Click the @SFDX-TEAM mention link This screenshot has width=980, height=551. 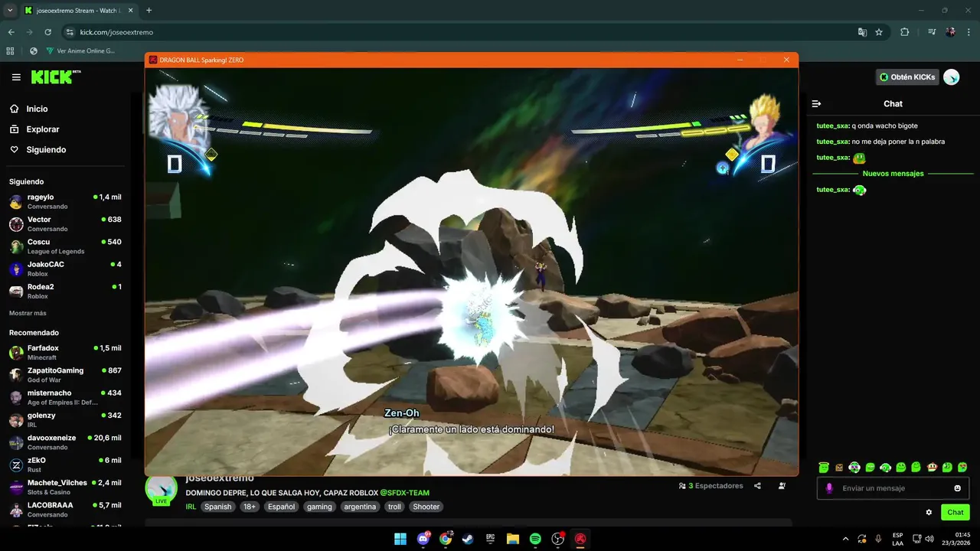(x=404, y=493)
